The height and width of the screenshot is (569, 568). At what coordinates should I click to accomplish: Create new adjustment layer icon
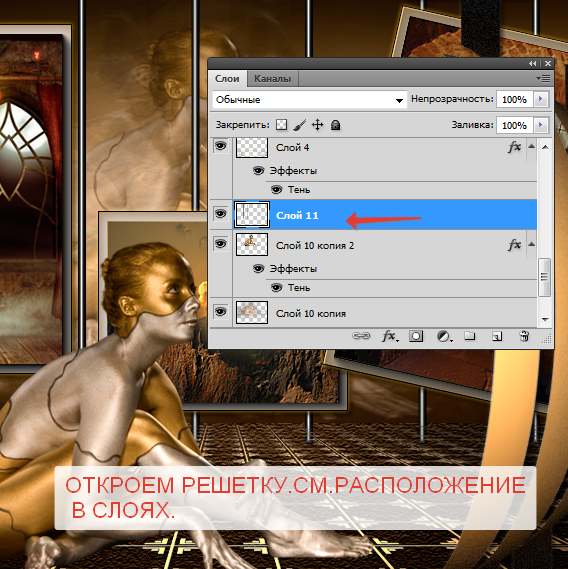coord(444,336)
